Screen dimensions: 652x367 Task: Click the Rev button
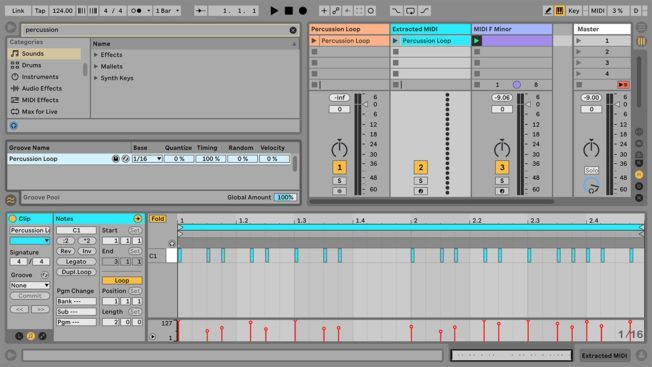point(66,251)
